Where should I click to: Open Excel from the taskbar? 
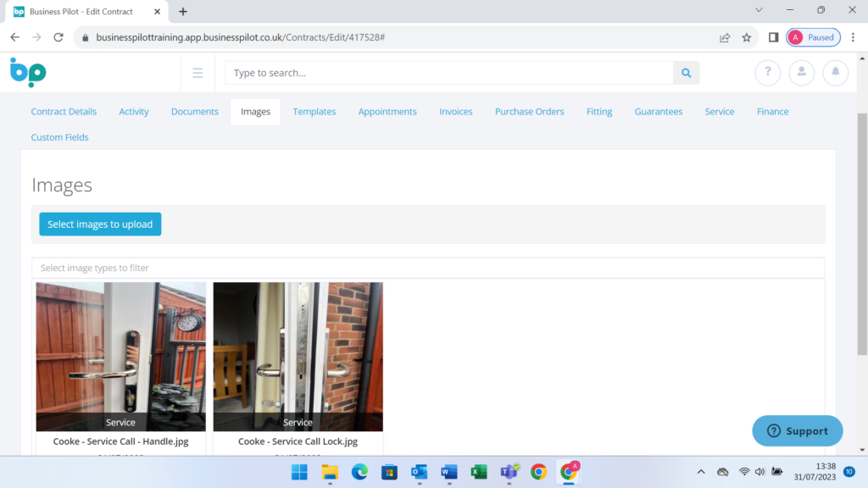479,472
